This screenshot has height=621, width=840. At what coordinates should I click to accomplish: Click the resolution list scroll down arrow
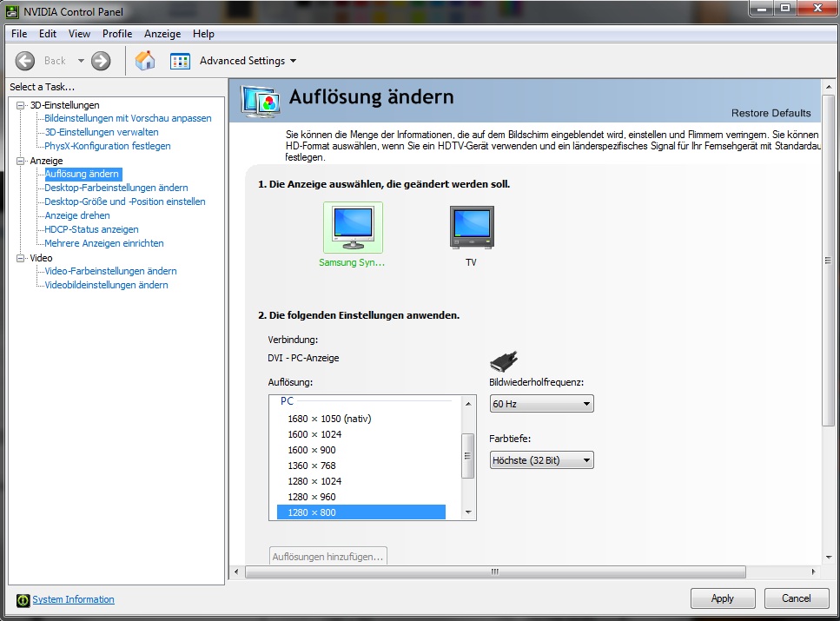[468, 512]
